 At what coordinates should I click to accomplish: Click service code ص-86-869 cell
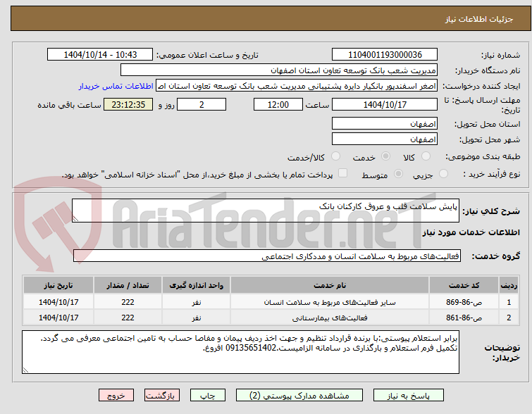coord(464,302)
